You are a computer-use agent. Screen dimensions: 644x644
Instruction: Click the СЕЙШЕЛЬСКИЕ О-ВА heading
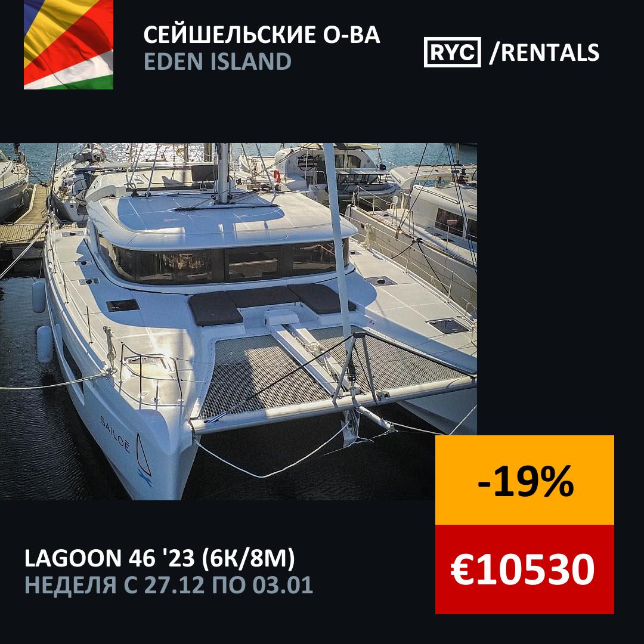(262, 35)
